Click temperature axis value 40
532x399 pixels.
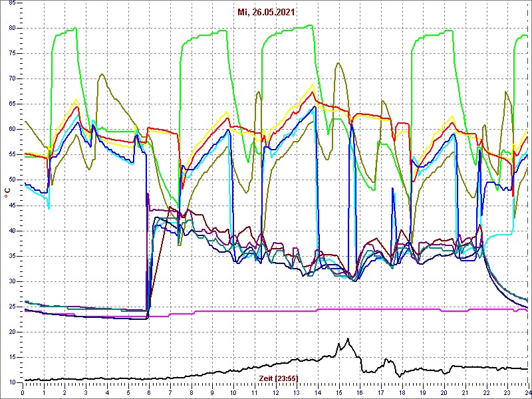(x=12, y=231)
